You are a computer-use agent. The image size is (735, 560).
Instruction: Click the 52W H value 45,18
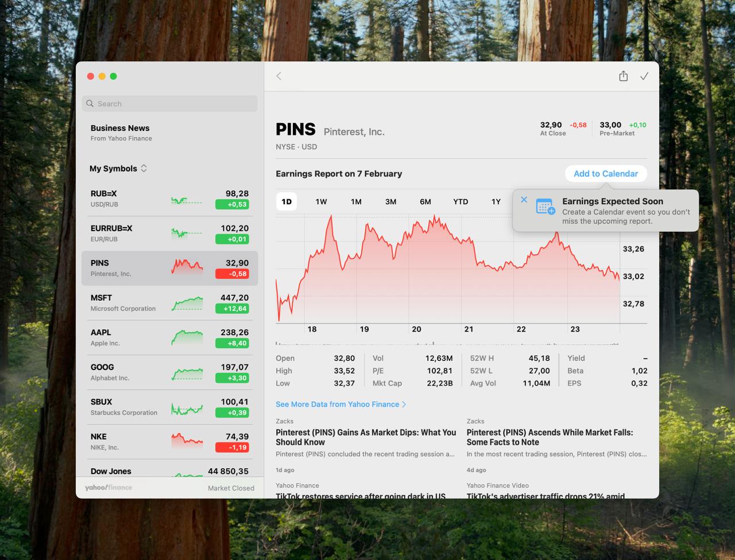539,358
